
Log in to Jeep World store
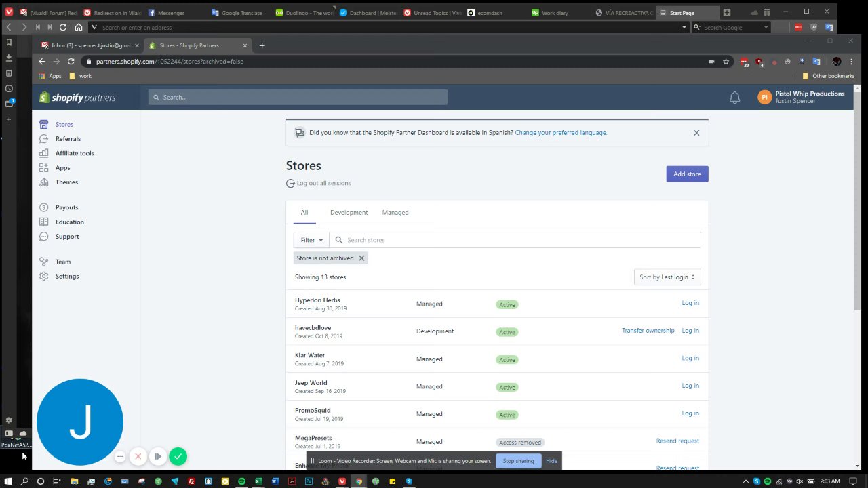coord(690,386)
